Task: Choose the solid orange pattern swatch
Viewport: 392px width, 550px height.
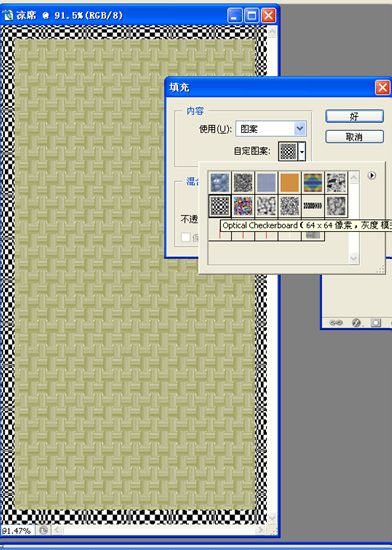Action: pyautogui.click(x=290, y=182)
